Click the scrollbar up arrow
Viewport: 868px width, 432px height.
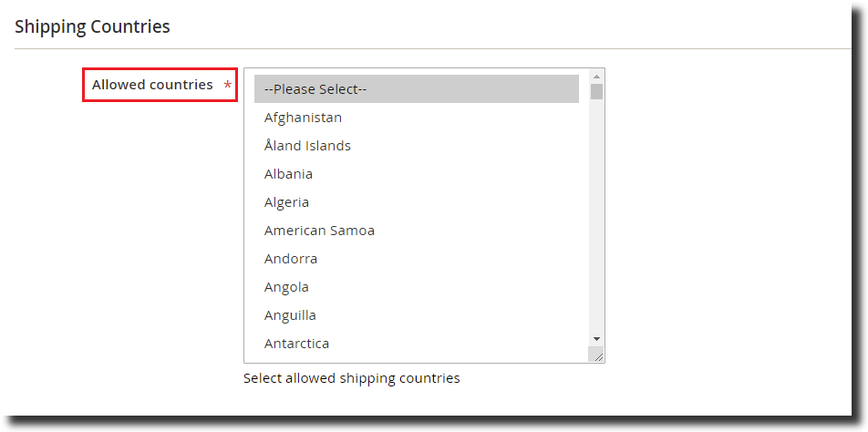[x=596, y=77]
